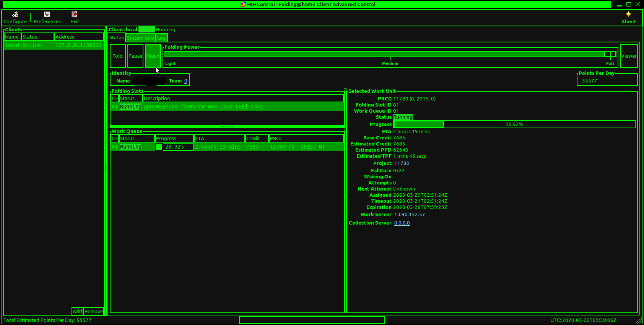Click the Pause button
The width and height of the screenshot is (644, 325).
pos(135,56)
